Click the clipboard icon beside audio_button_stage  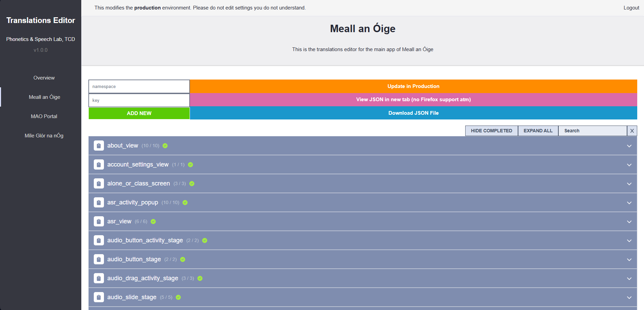click(99, 260)
